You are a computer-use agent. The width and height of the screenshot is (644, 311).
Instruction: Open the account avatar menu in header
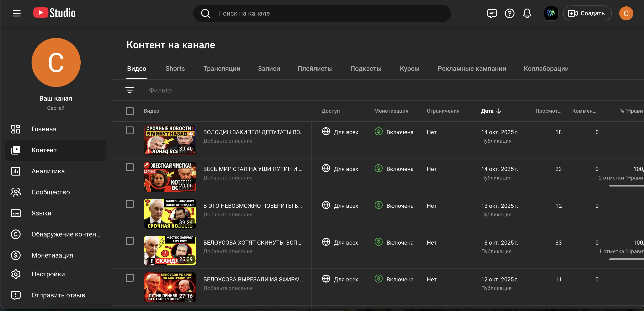(x=626, y=13)
